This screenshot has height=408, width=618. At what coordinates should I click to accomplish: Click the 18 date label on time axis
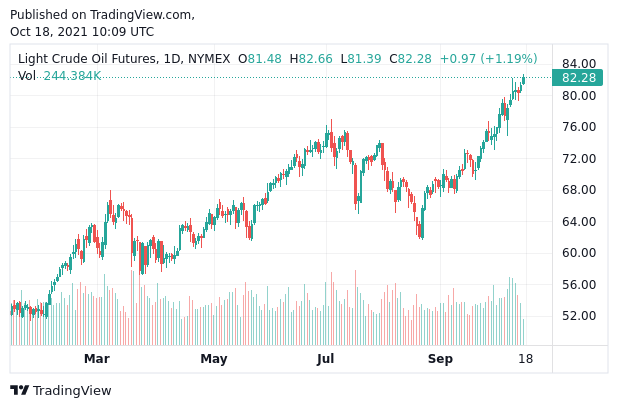point(526,359)
